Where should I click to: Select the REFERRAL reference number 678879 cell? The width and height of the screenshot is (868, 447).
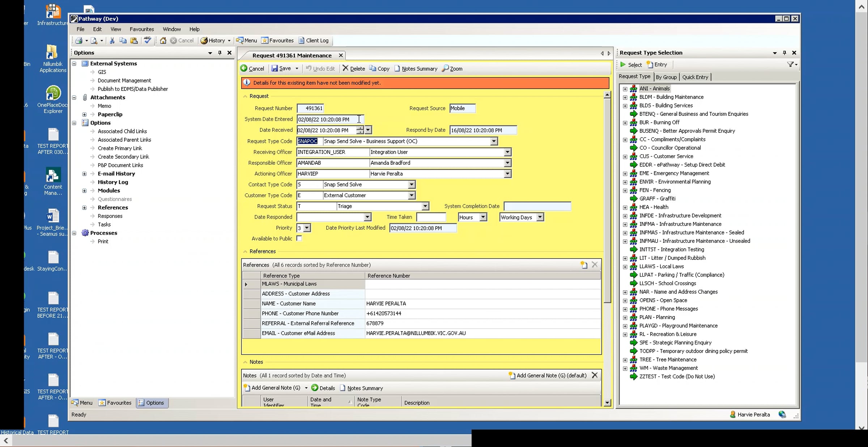click(483, 324)
